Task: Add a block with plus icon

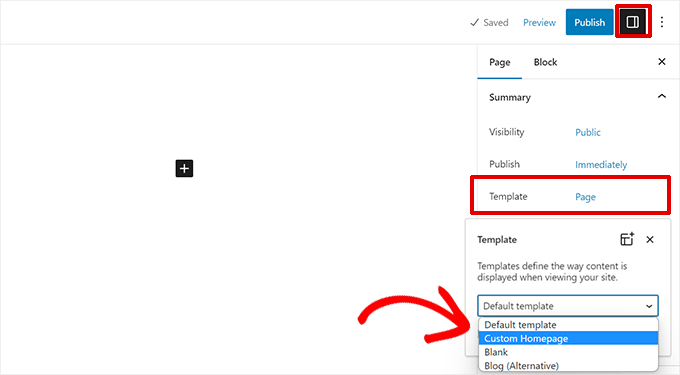Action: pyautogui.click(x=184, y=168)
